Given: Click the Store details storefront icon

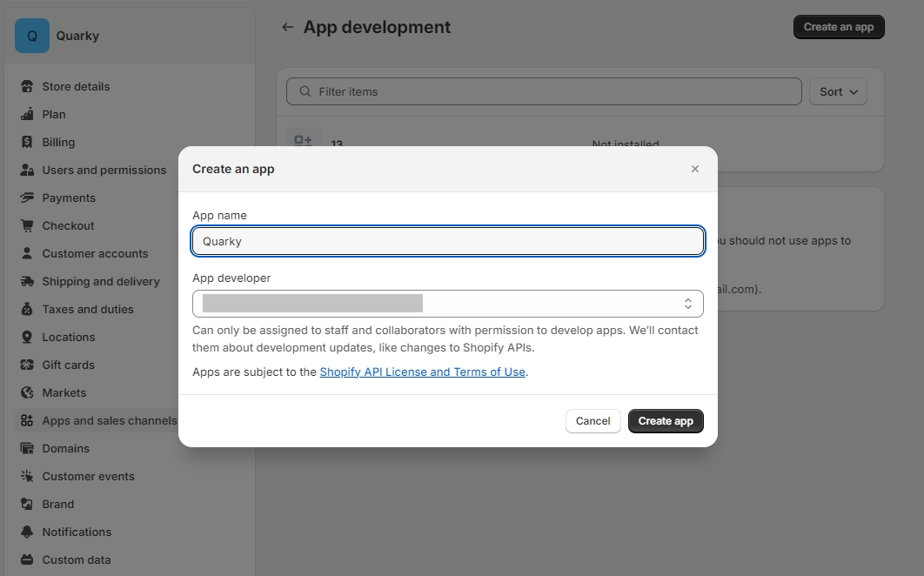Looking at the screenshot, I should 27,86.
